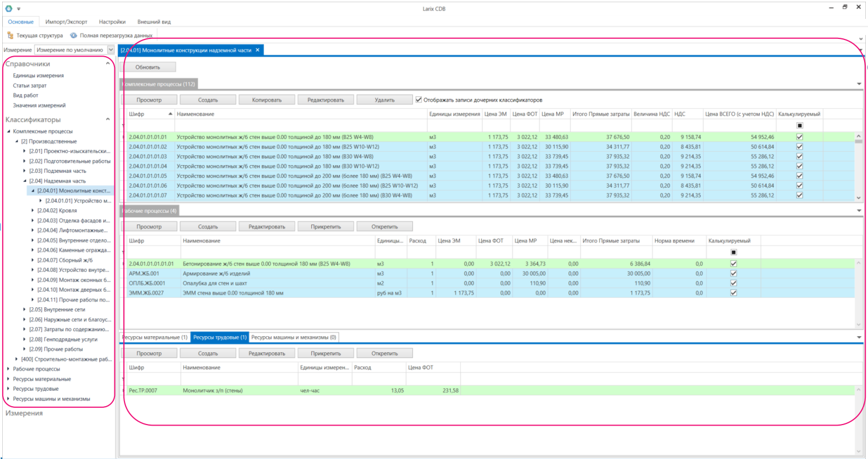
Task: Open the Измерения section header
Action: (x=24, y=413)
